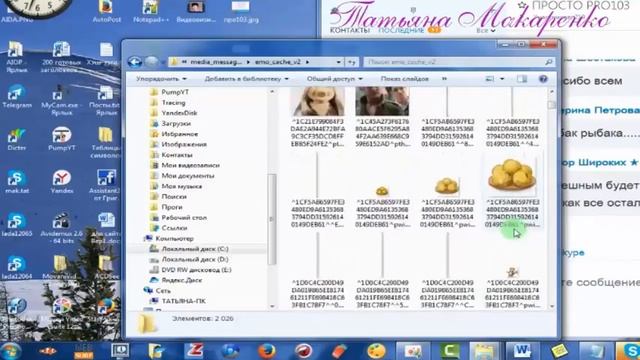This screenshot has width=640, height=360.
Task: Select the smallest potato bowl thumbnail
Action: pyautogui.click(x=382, y=191)
